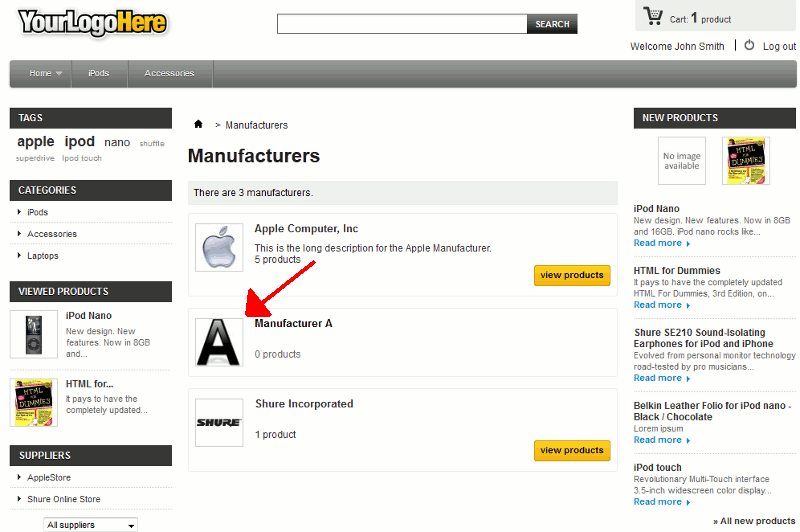The image size is (800, 532).
Task: Focus the search input field
Action: pos(402,24)
